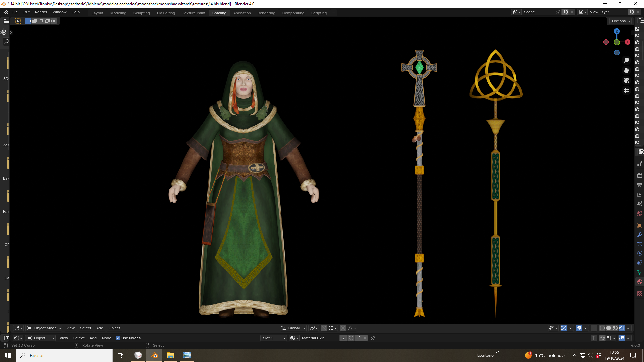
Task: Switch to the UV Editing workspace tab
Action: [166, 13]
